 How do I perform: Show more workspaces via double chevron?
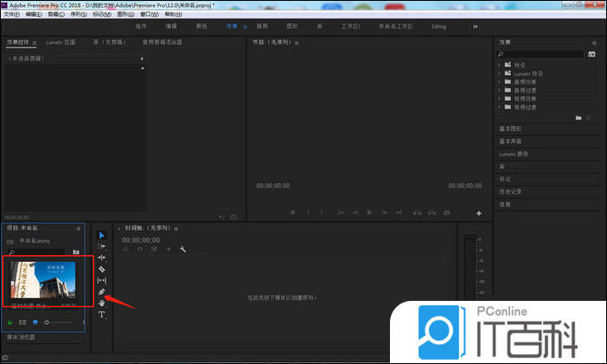coord(475,27)
